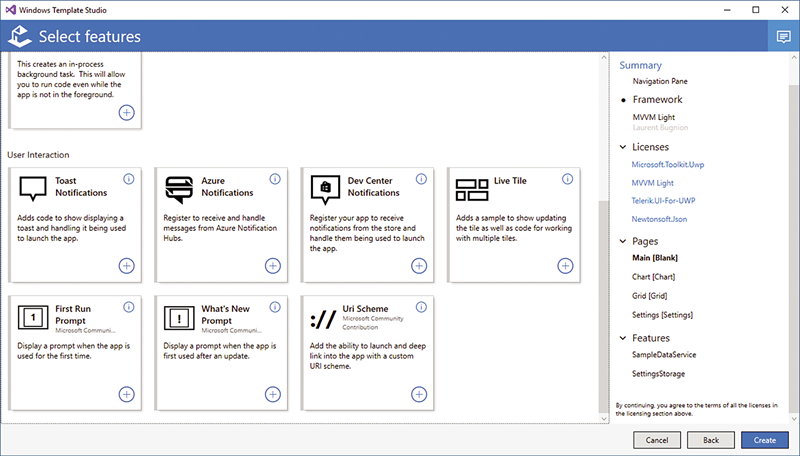Show info for First Run Prompt
The height and width of the screenshot is (456, 800).
tap(129, 307)
